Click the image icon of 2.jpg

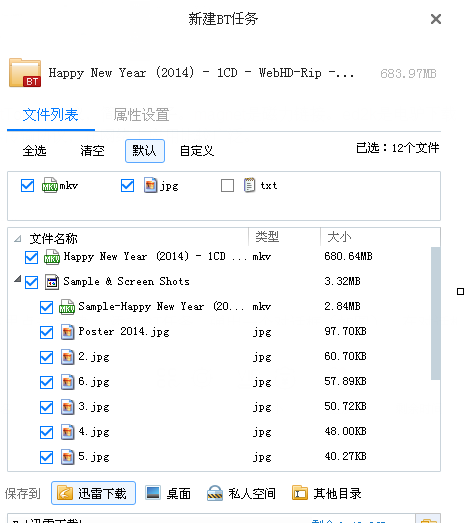click(67, 357)
